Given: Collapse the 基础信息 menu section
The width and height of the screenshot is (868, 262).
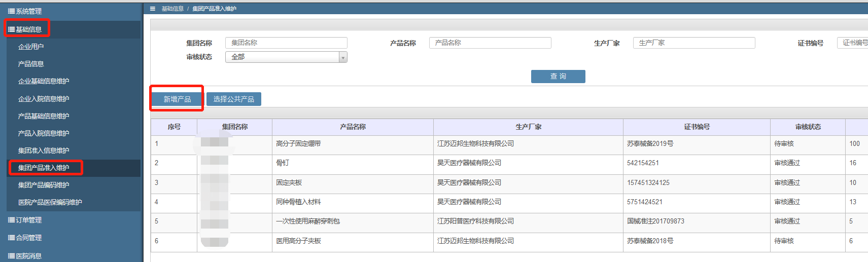Looking at the screenshot, I should pos(25,29).
